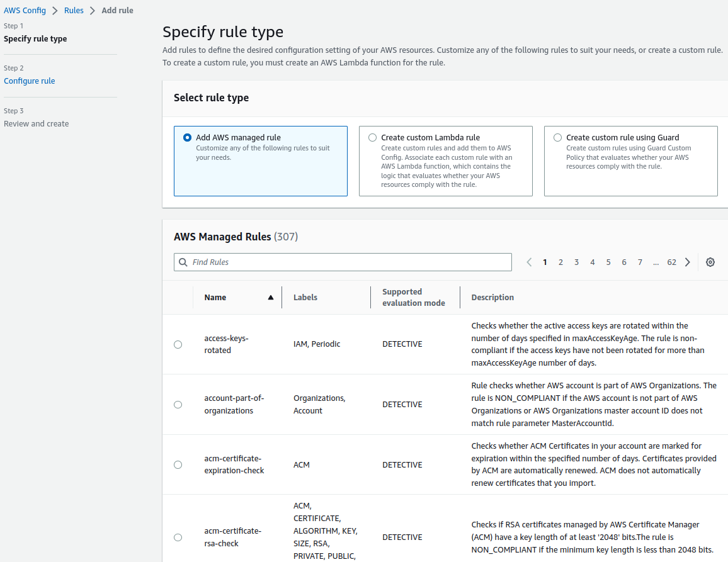Image resolution: width=728 pixels, height=562 pixels.
Task: Open table preferences gear icon
Action: pyautogui.click(x=710, y=262)
